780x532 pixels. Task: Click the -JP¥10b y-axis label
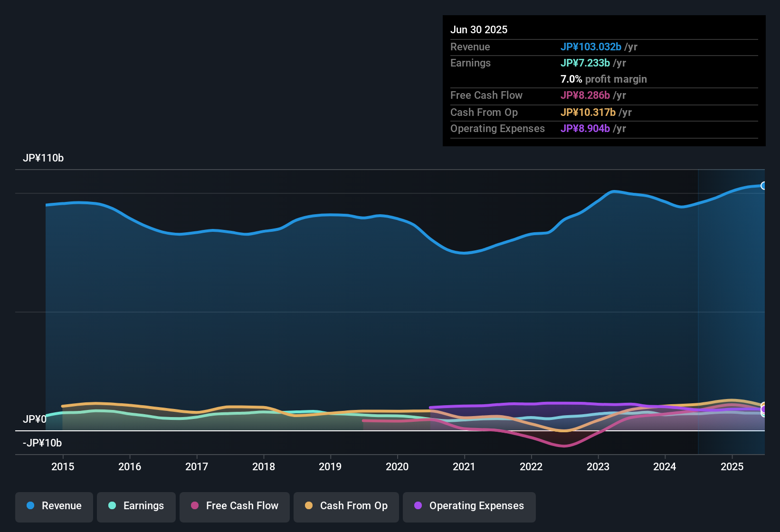tap(42, 443)
